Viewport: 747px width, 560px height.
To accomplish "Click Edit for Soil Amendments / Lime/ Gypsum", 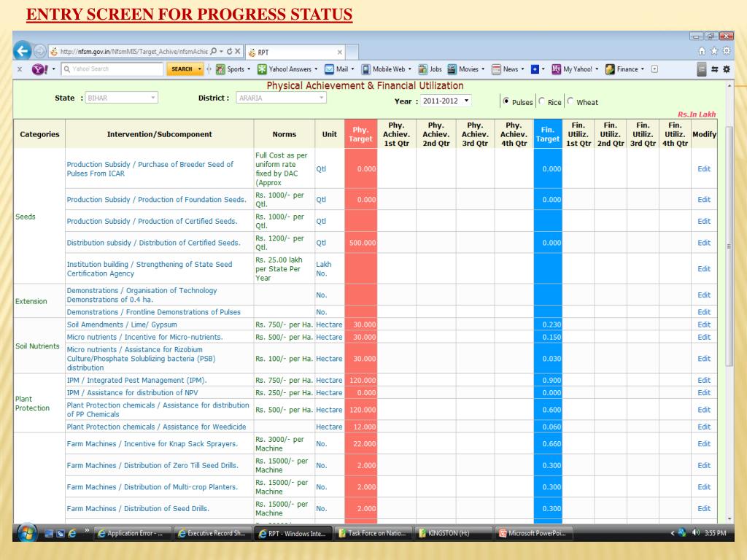I will 704,324.
